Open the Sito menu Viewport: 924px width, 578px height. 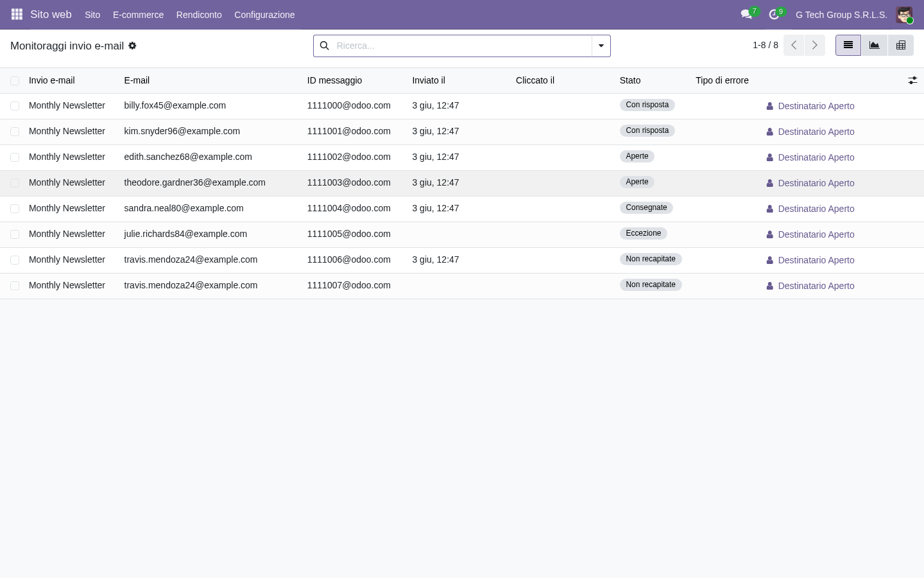pos(92,15)
